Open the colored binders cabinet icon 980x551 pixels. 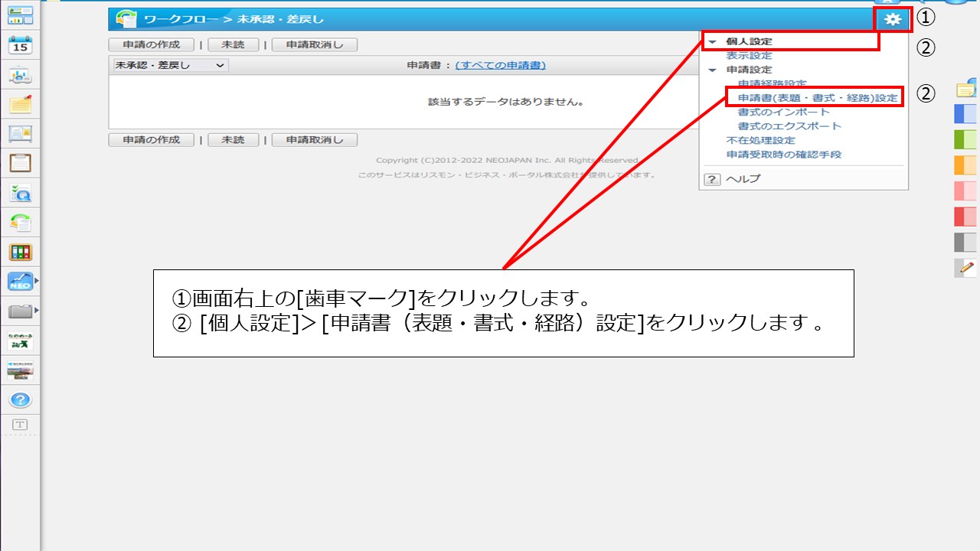tap(20, 252)
